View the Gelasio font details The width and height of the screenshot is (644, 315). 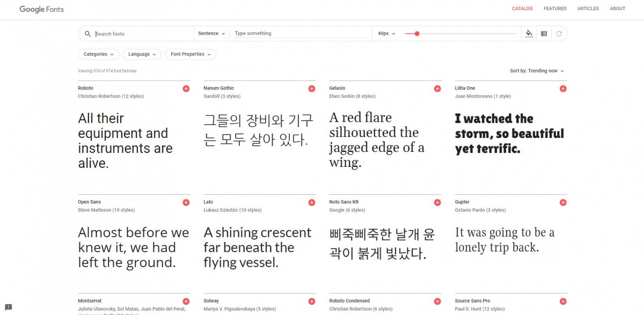[338, 88]
